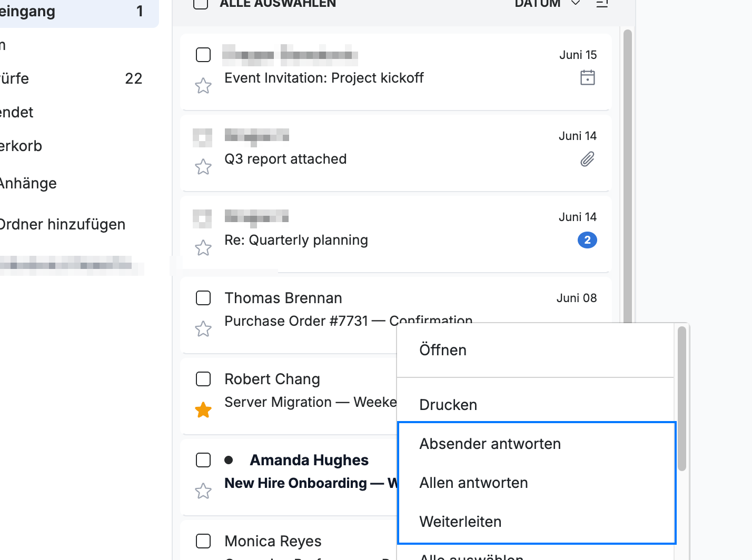
Task: Click the paperclip attachment icon on Q3 report
Action: tap(588, 159)
